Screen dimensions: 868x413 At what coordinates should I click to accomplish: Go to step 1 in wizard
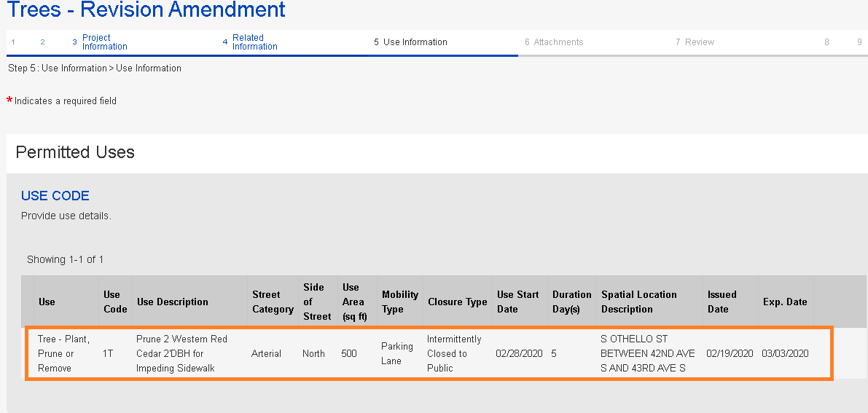13,42
